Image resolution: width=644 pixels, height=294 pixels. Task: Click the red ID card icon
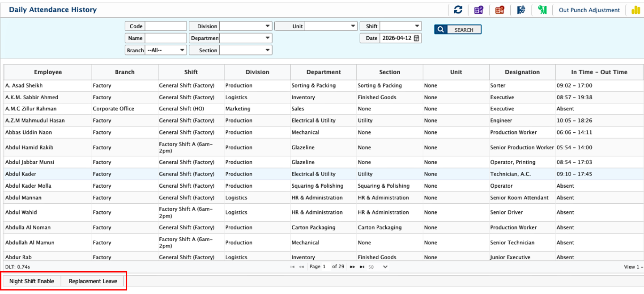[x=500, y=10]
